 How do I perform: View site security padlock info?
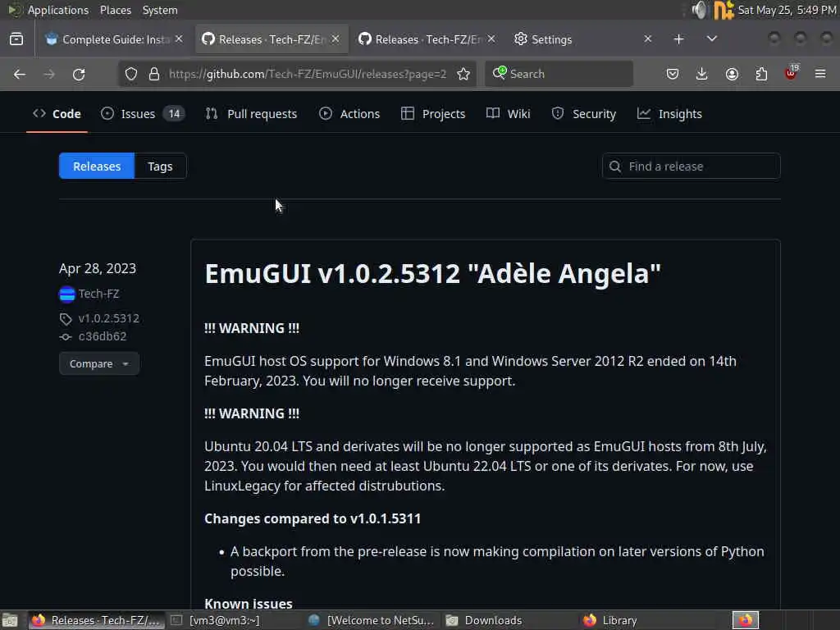pyautogui.click(x=154, y=74)
